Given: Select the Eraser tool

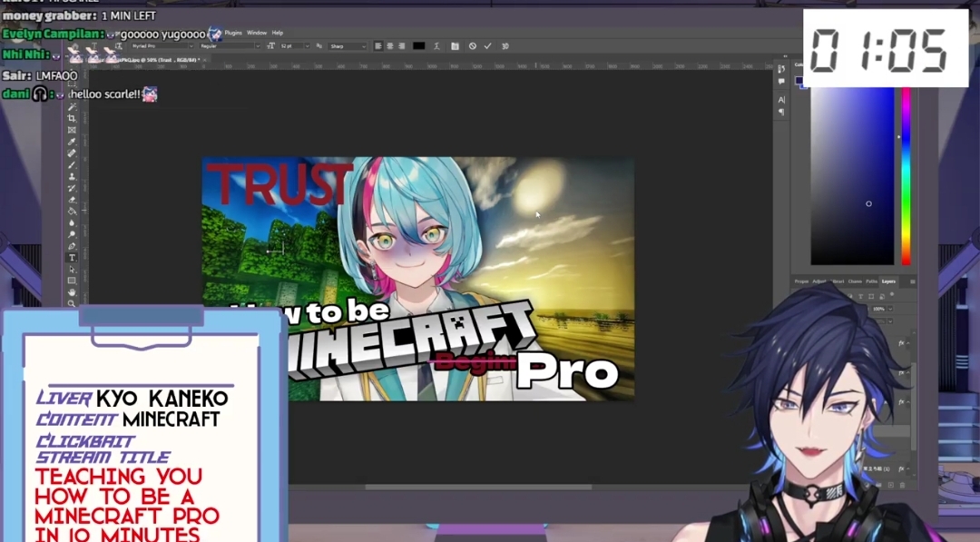Looking at the screenshot, I should point(72,200).
